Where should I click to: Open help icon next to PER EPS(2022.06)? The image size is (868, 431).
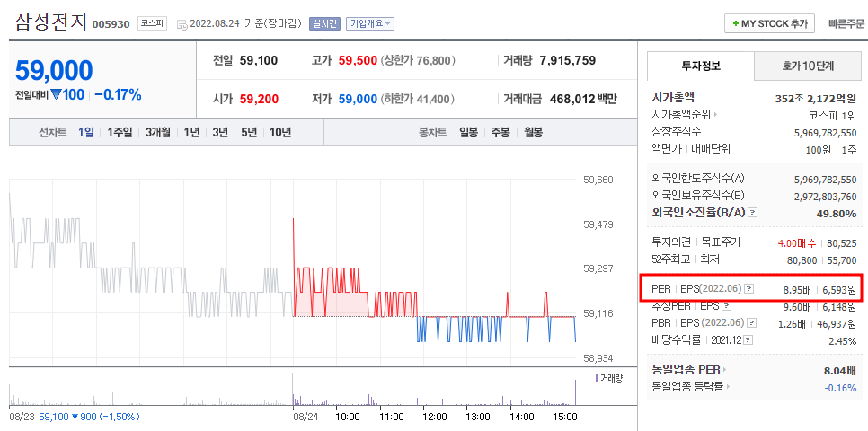click(x=749, y=288)
